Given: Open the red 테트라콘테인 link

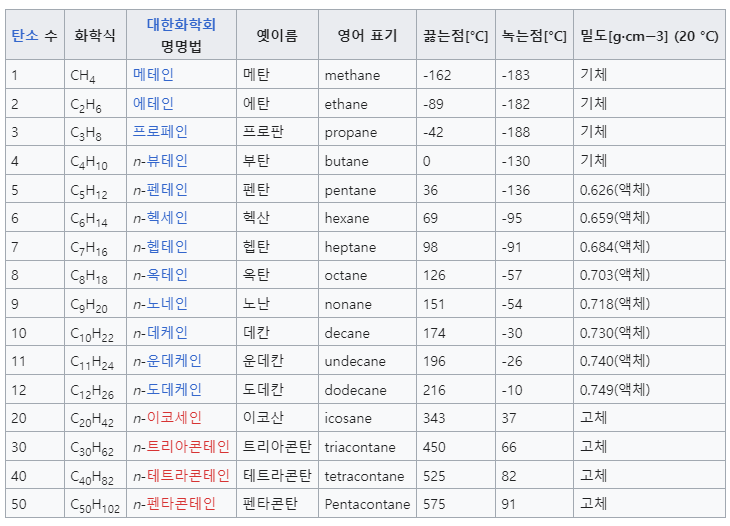Looking at the screenshot, I should (188, 476).
